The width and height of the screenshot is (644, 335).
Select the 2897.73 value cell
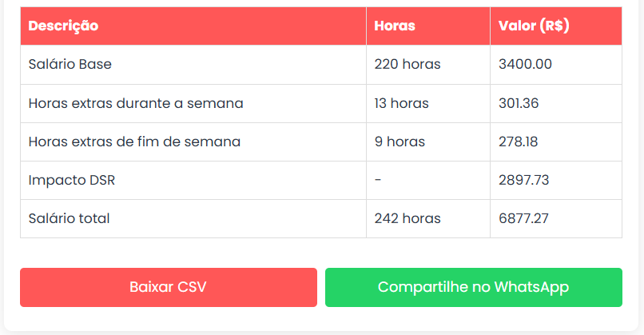click(x=523, y=180)
